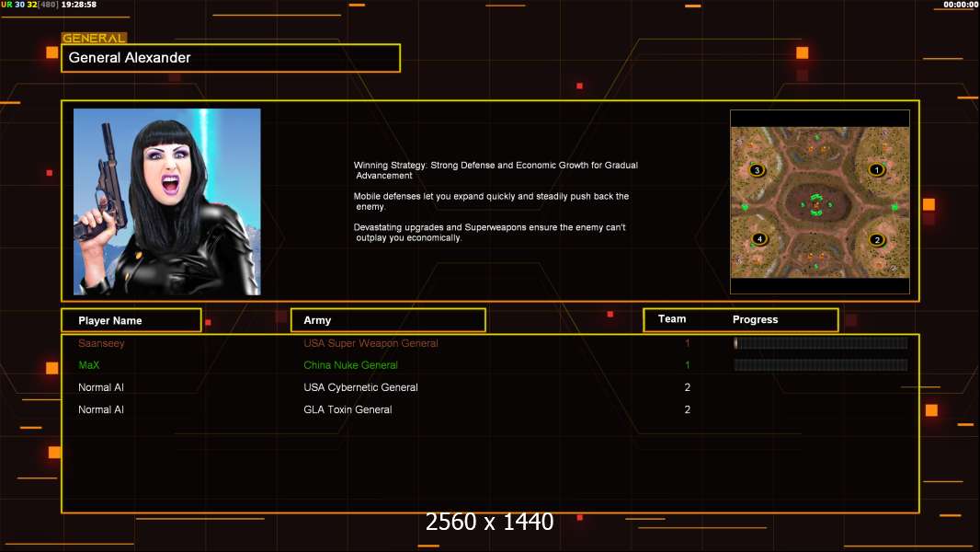
Task: Click USA Super Weapon General army text
Action: tap(370, 343)
